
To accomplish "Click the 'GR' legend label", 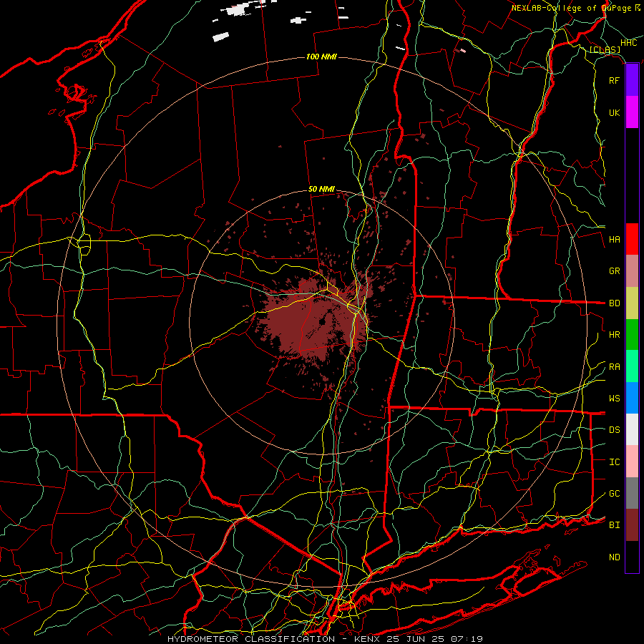I will 614,271.
